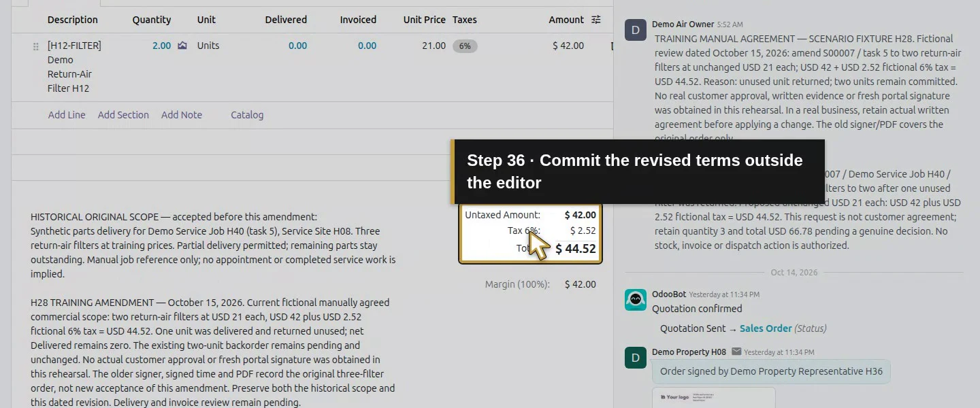Grab the H12-FILTER row drag handle

(x=36, y=46)
